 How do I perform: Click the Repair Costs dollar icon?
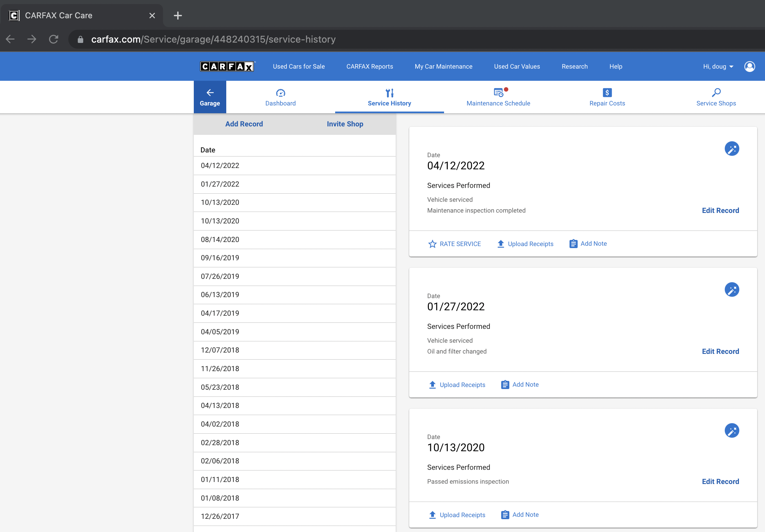[607, 92]
